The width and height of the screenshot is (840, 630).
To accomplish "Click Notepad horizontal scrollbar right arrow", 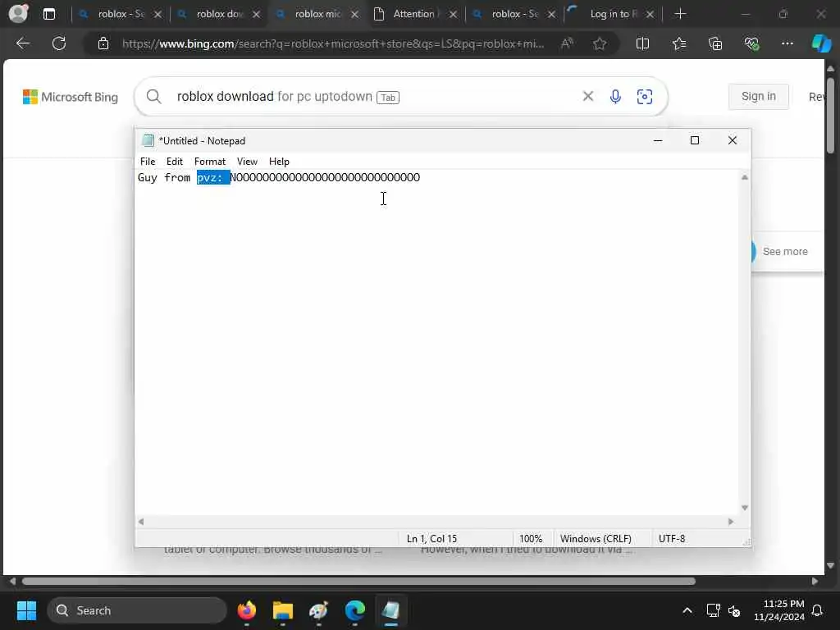I will click(731, 521).
